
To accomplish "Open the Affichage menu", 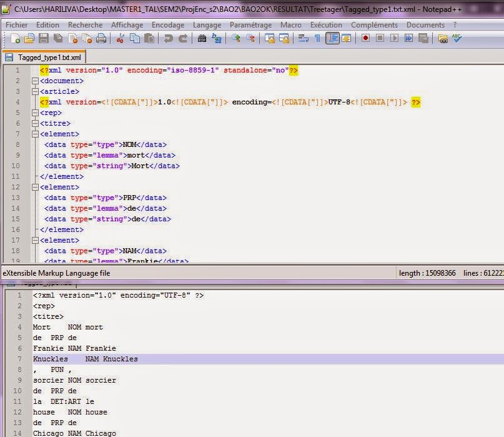I will tap(127, 25).
